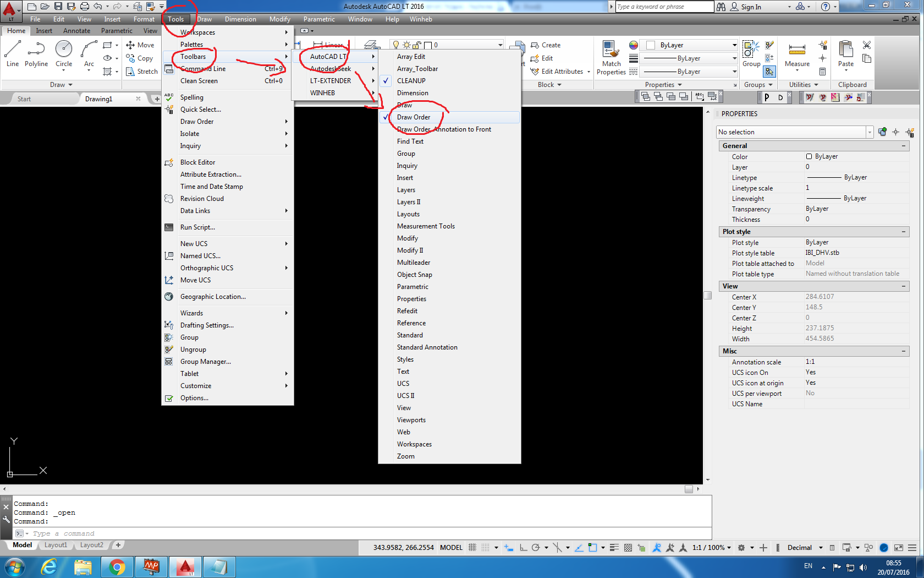Click the Open folder icon in quick access

(x=45, y=7)
